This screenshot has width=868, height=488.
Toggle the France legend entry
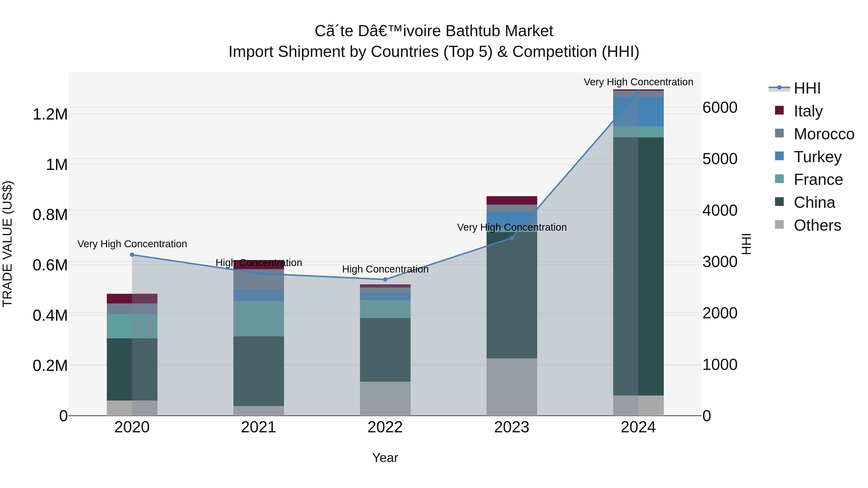click(808, 180)
